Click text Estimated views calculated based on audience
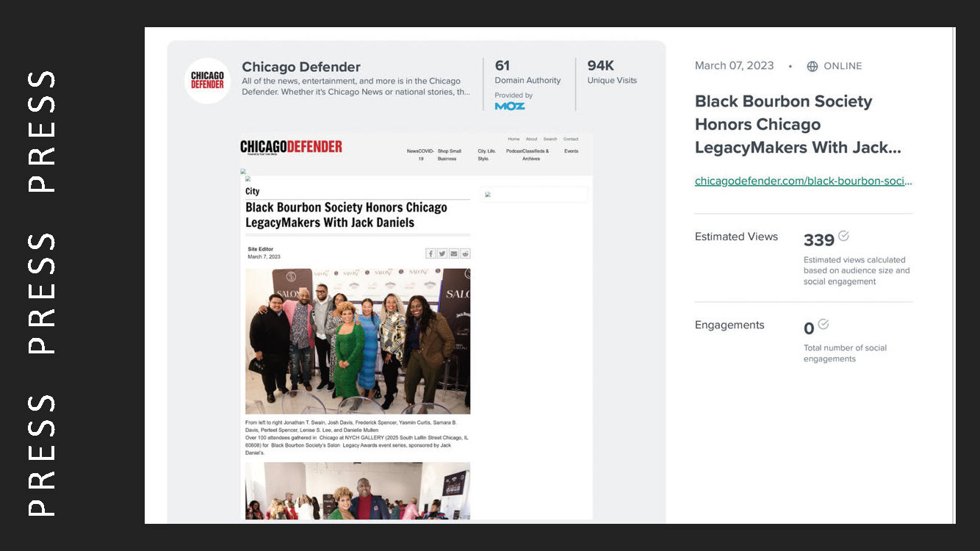980x551 pixels. (857, 270)
